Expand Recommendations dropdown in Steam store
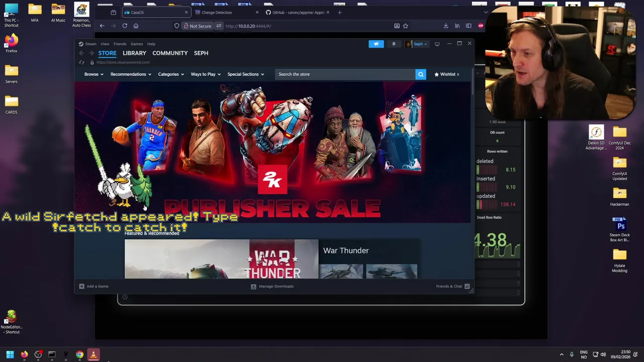This screenshot has height=362, width=644. click(x=131, y=74)
